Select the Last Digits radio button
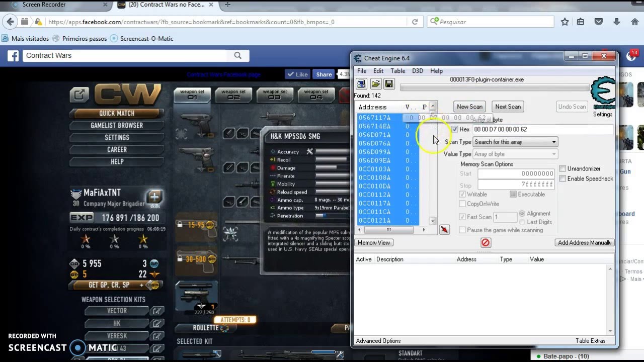 coord(522,222)
